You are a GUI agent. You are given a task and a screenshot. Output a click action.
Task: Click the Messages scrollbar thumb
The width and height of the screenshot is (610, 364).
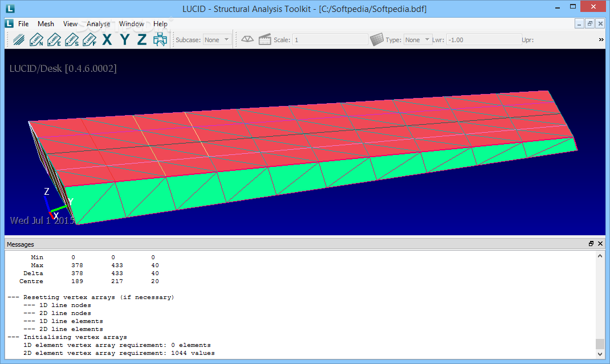tap(600, 344)
